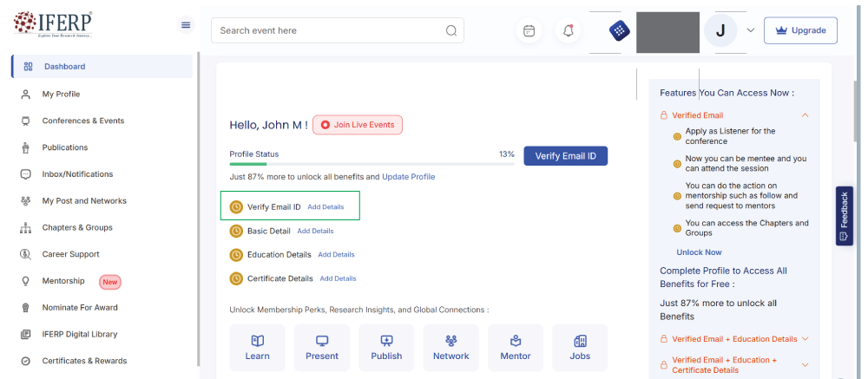Image resolution: width=868 pixels, height=379 pixels.
Task: Expand Verified Email + Education Details
Action: coord(805,339)
